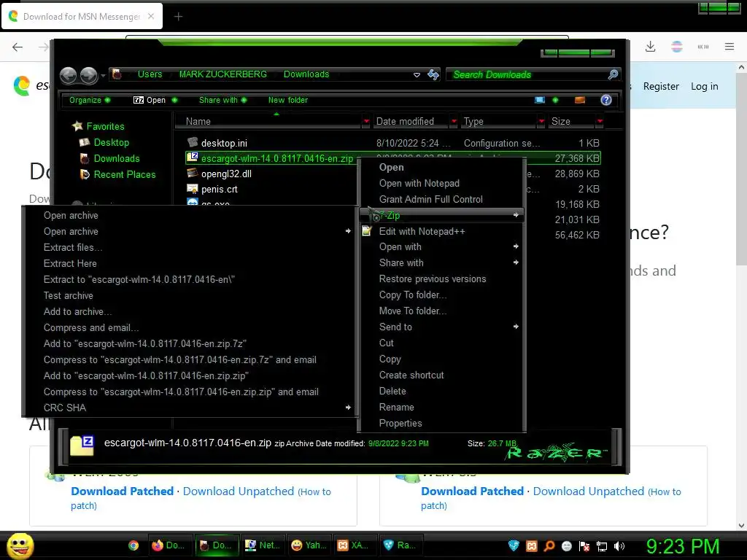Open the Share with dropdown
747x560 pixels.
click(x=222, y=100)
